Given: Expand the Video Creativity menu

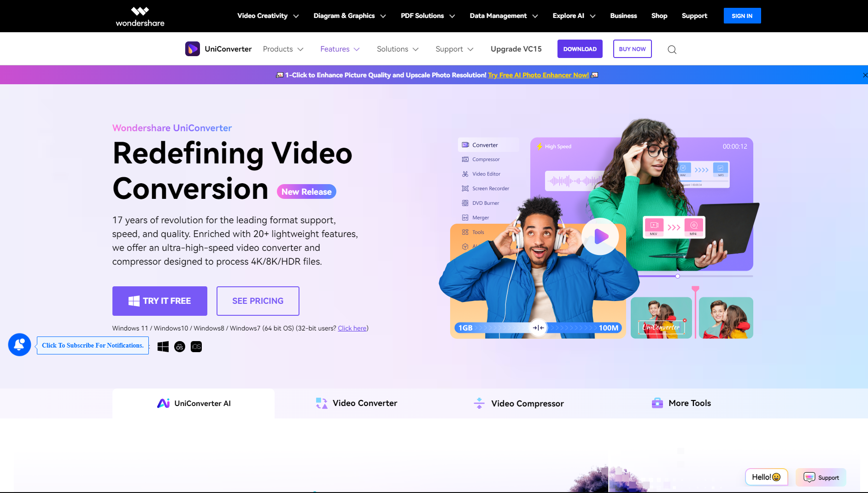Looking at the screenshot, I should click(x=268, y=16).
